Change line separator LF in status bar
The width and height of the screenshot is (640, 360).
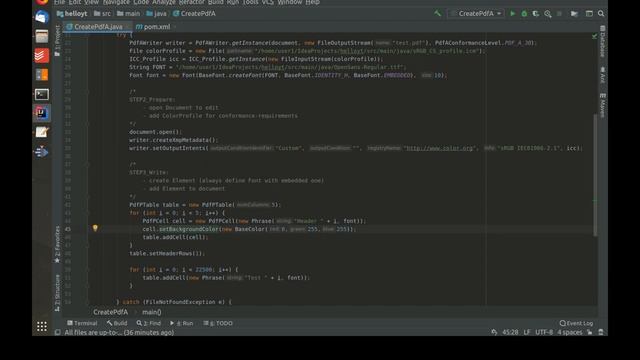[527, 332]
